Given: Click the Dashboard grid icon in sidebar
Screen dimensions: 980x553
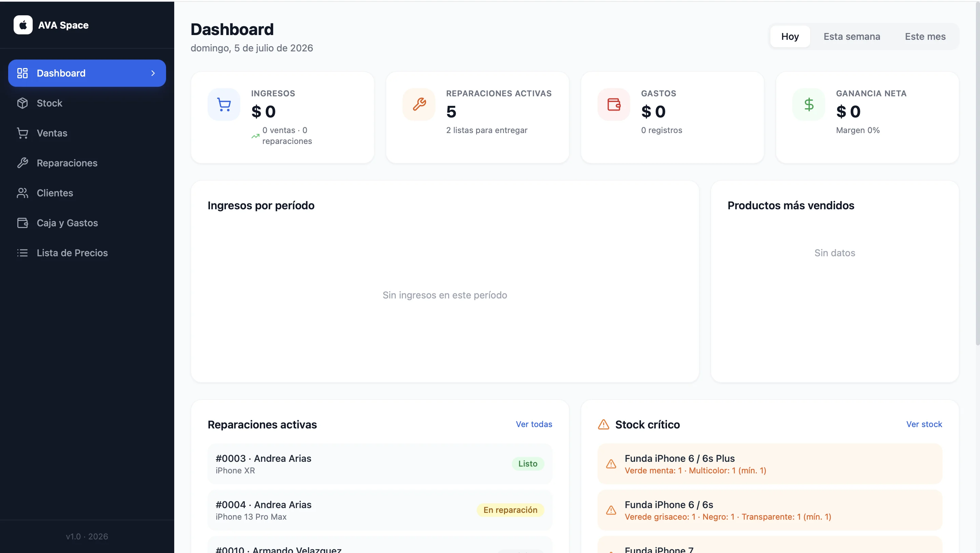Looking at the screenshot, I should point(22,73).
